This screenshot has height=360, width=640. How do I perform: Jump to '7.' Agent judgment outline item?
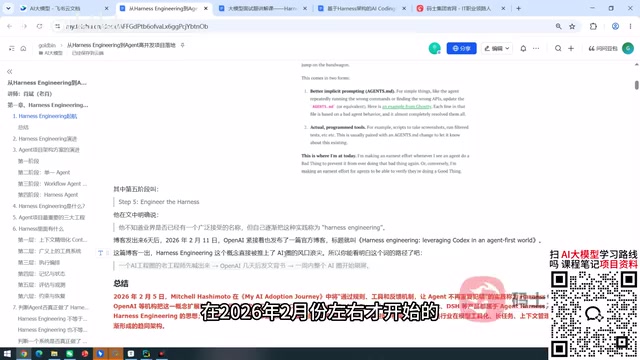pyautogui.click(x=50, y=307)
